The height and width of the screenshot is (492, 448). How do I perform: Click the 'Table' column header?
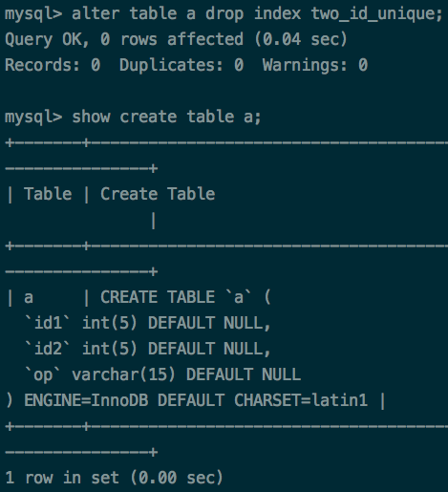48,194
